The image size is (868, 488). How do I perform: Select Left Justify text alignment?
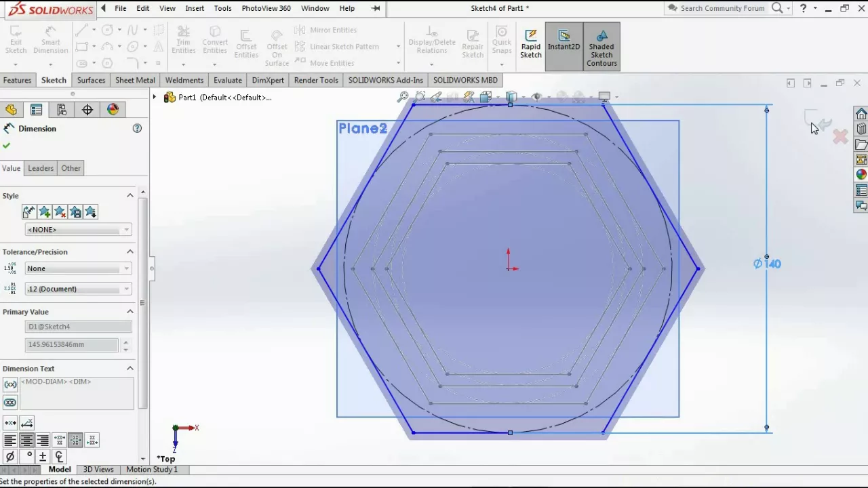tap(10, 441)
